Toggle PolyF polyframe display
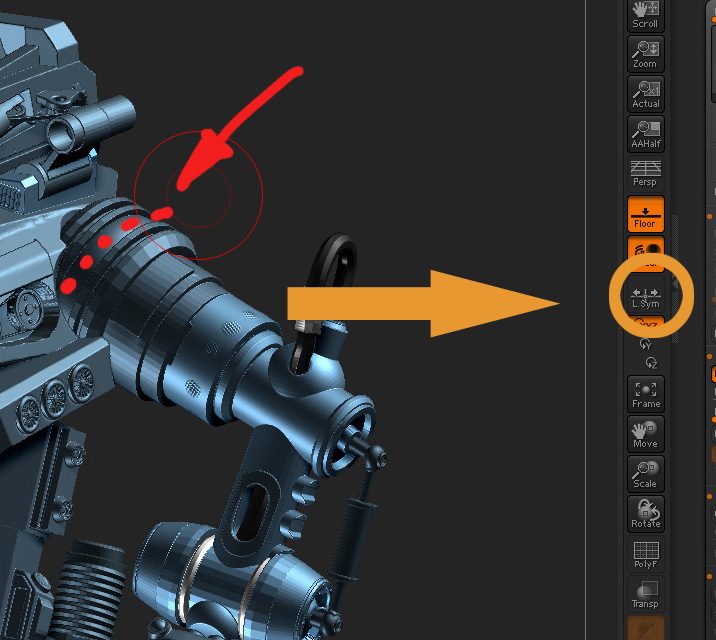 646,554
